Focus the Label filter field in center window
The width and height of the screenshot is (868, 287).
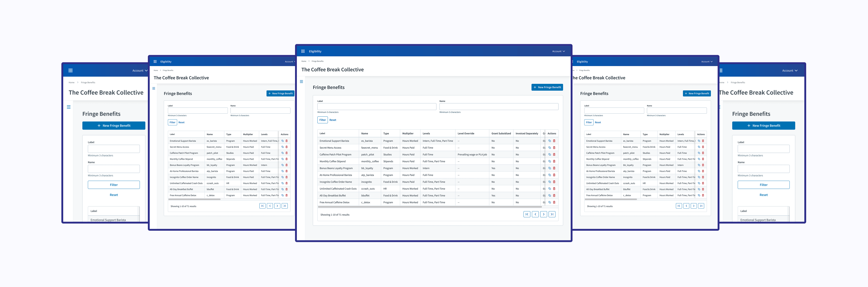376,107
